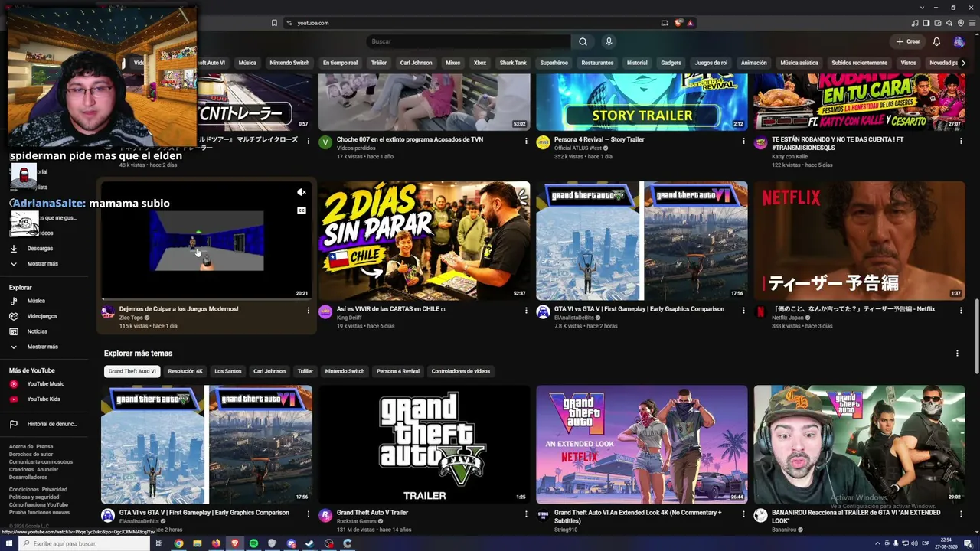The image size is (980, 551).
Task: Click the YouTube Buscar search field
Action: 469,41
